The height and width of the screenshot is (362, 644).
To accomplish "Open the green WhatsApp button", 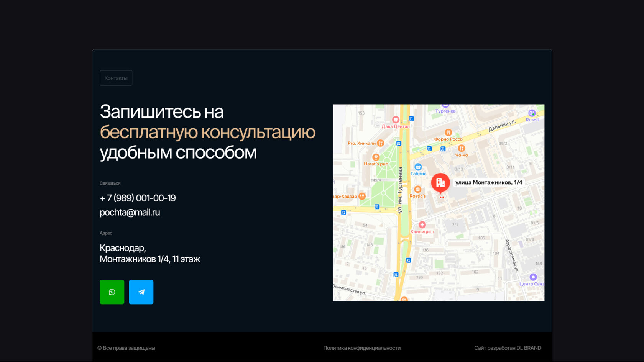I will (112, 292).
